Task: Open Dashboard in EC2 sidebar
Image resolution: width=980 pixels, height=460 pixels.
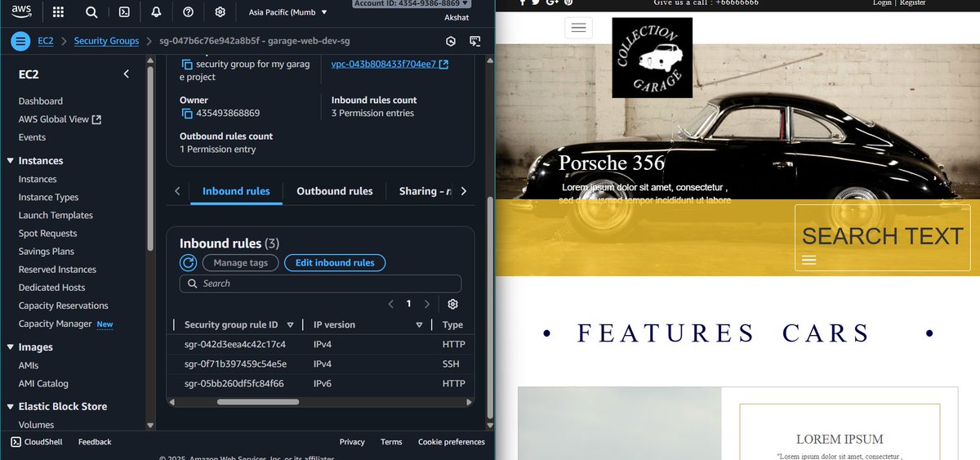Action: [41, 101]
